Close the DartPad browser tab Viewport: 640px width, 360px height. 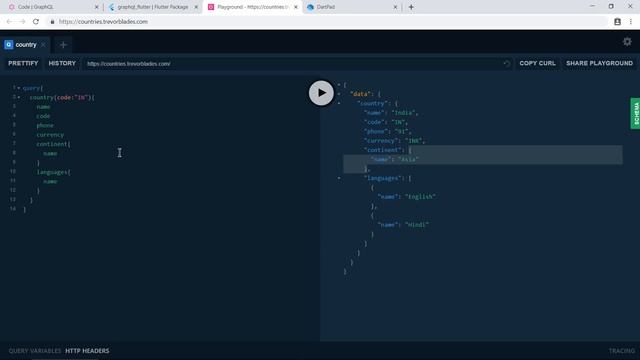pyautogui.click(x=395, y=7)
